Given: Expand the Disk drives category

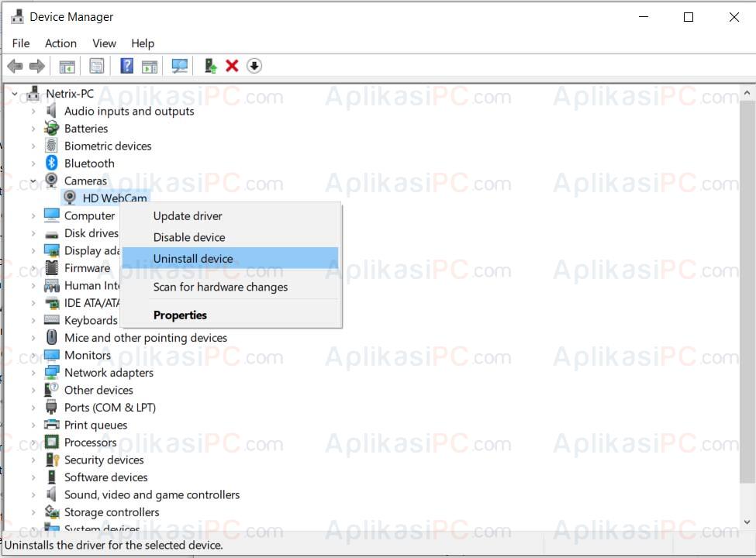Looking at the screenshot, I should [x=33, y=233].
